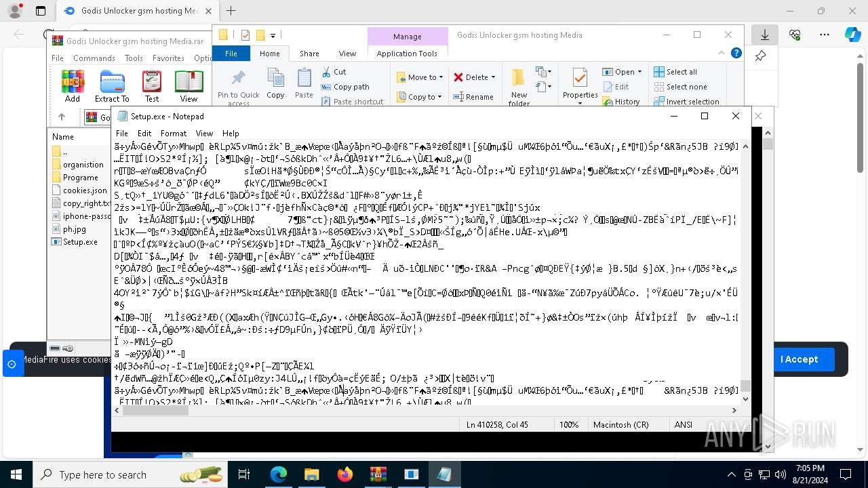Open the Explorer File tab
868x488 pixels.
(x=231, y=54)
